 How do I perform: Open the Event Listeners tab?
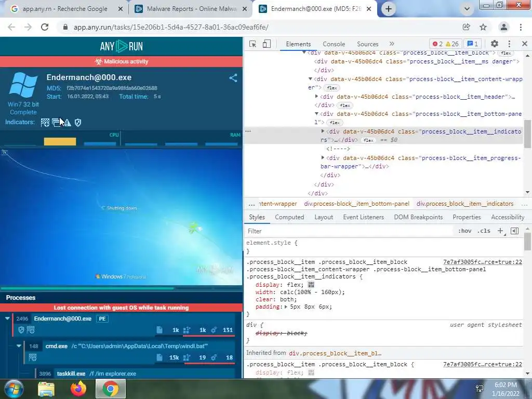tap(363, 217)
